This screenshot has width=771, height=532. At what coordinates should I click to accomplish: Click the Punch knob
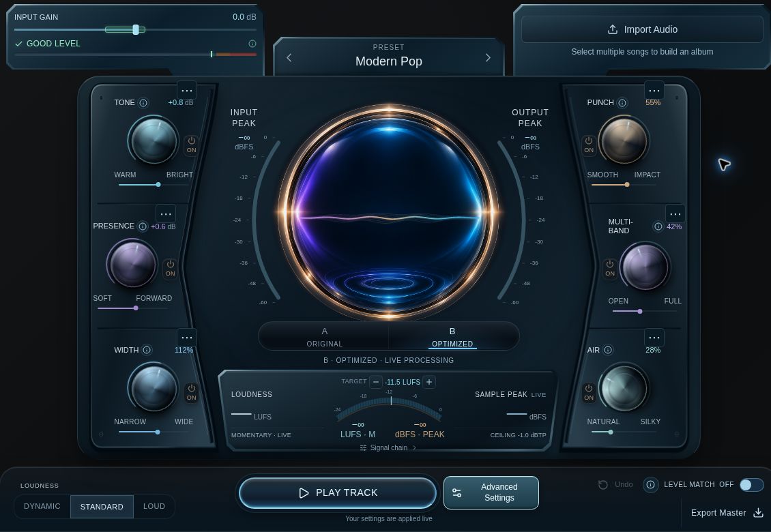624,141
